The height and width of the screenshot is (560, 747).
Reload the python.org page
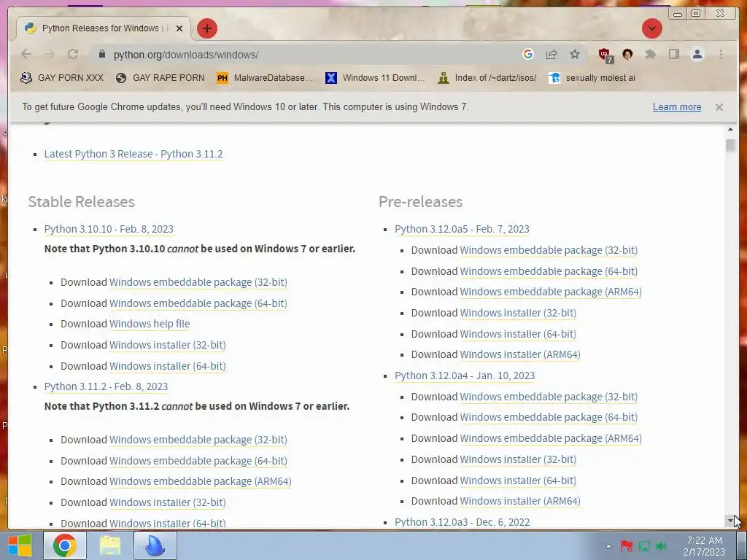click(73, 54)
